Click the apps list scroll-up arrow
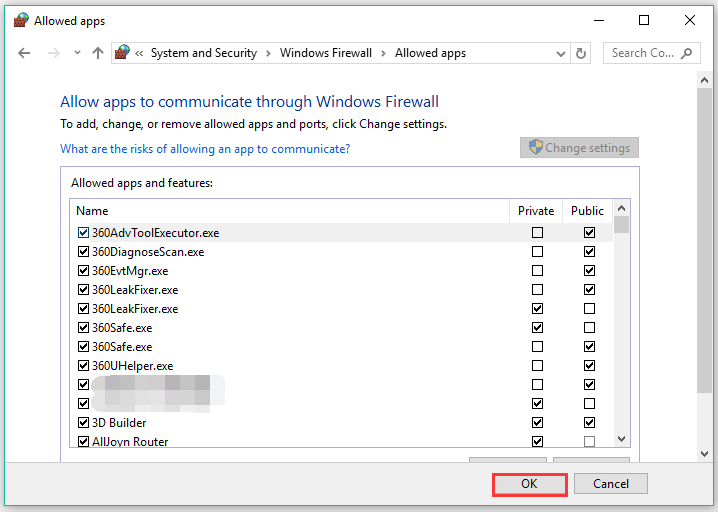The height and width of the screenshot is (512, 718). [621, 208]
